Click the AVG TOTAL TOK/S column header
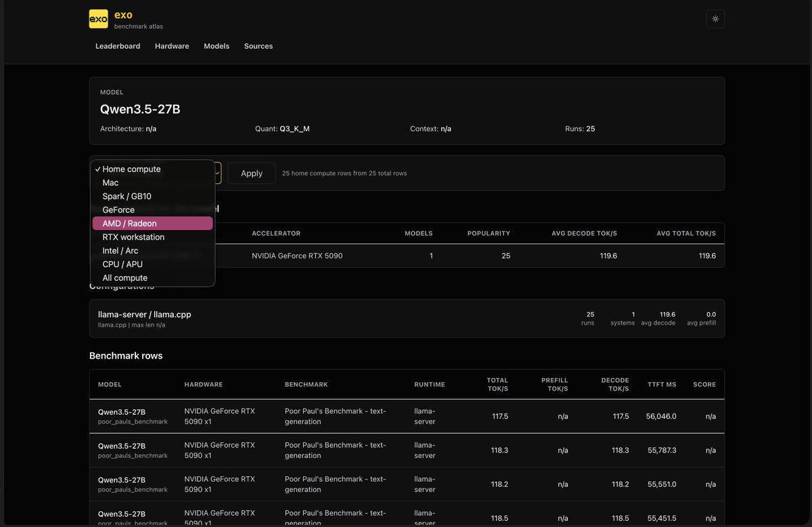The image size is (812, 527). pos(686,233)
